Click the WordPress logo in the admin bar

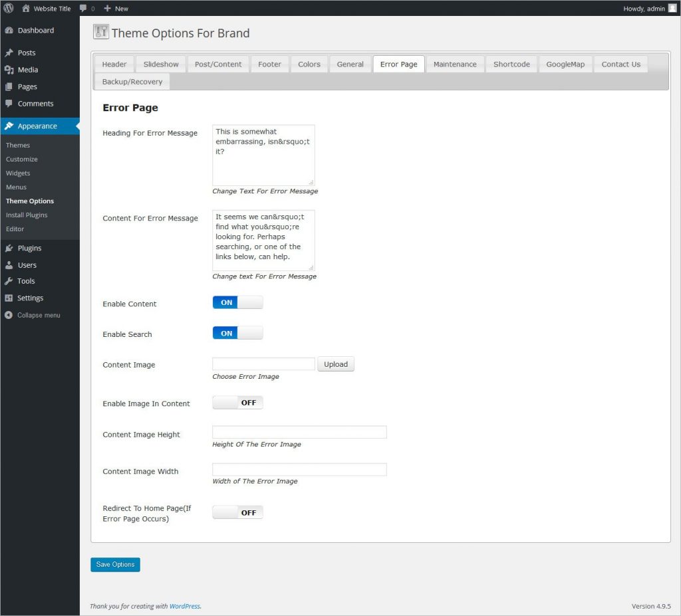(9, 8)
